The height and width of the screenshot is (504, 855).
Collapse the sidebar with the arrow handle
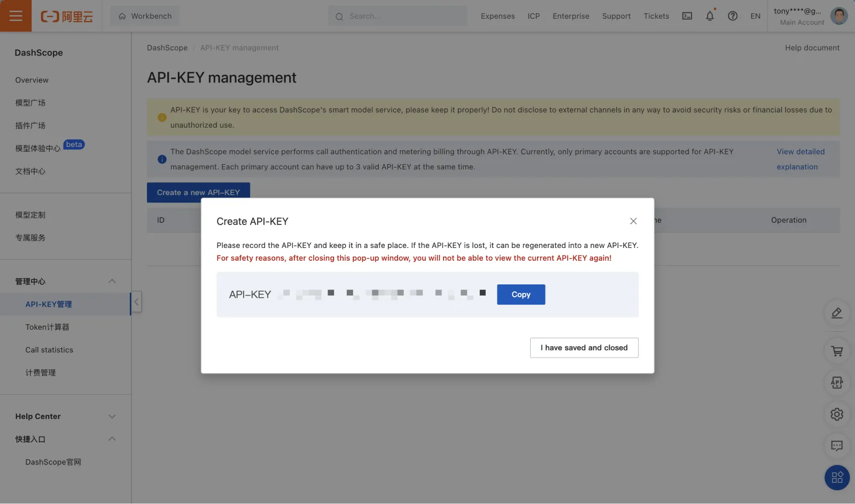click(136, 302)
